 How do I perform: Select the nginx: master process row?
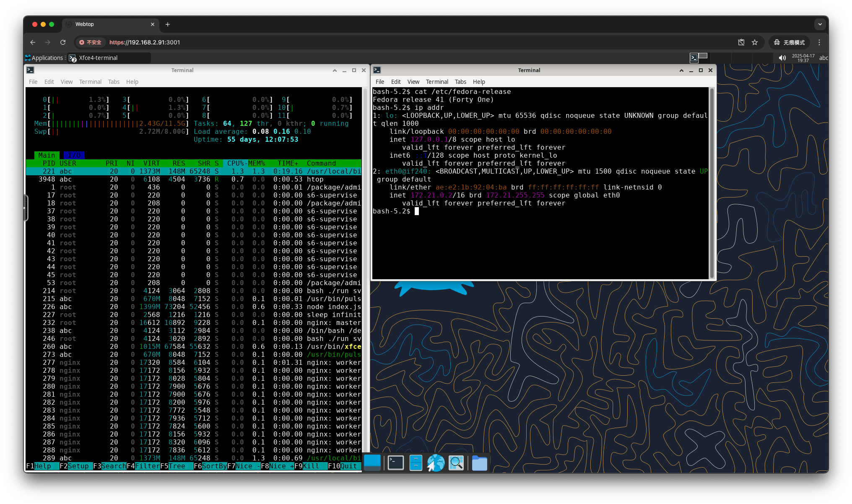coord(193,322)
